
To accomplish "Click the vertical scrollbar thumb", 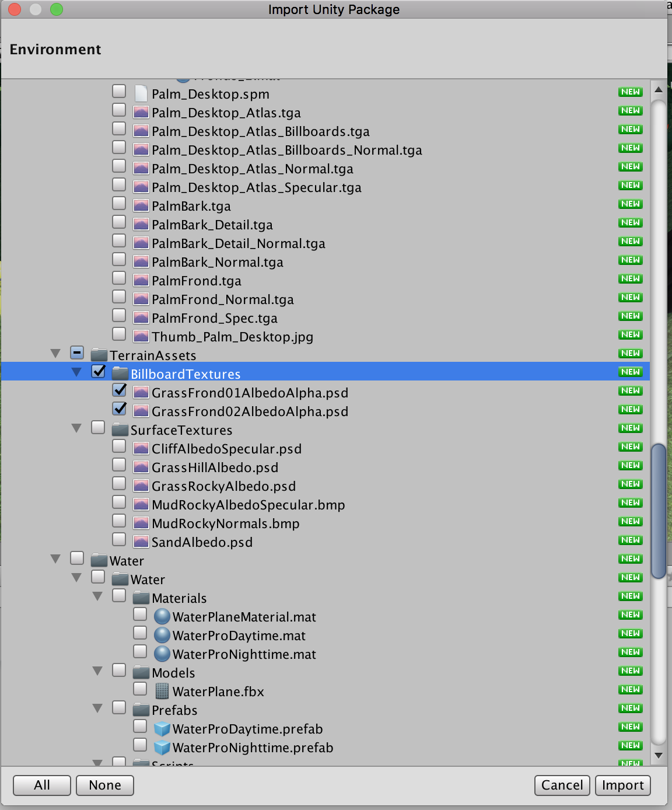I will (659, 511).
